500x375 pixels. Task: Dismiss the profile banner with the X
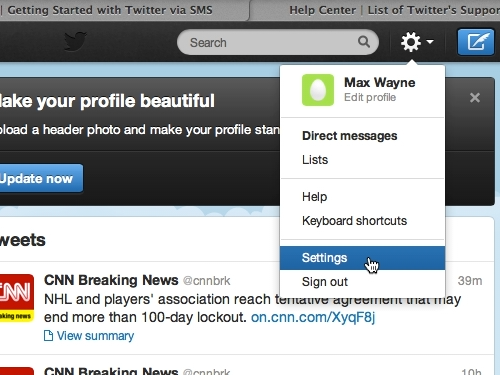(x=475, y=98)
